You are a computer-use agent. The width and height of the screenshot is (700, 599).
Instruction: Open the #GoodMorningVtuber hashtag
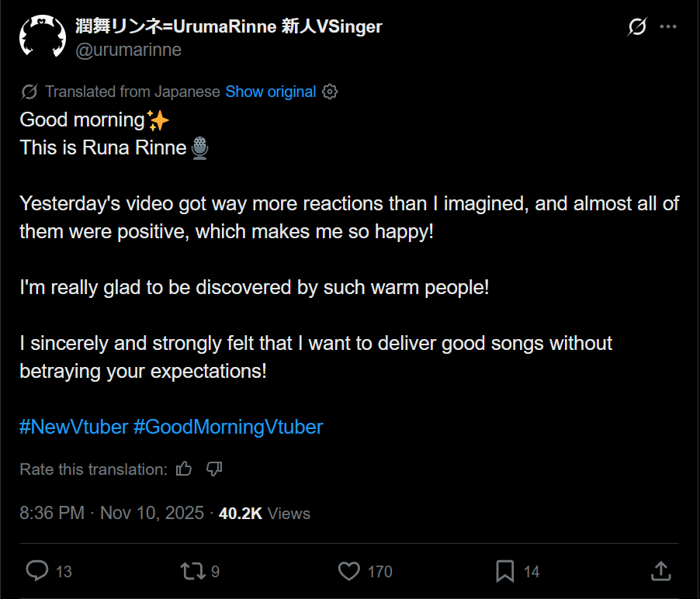pyautogui.click(x=228, y=427)
